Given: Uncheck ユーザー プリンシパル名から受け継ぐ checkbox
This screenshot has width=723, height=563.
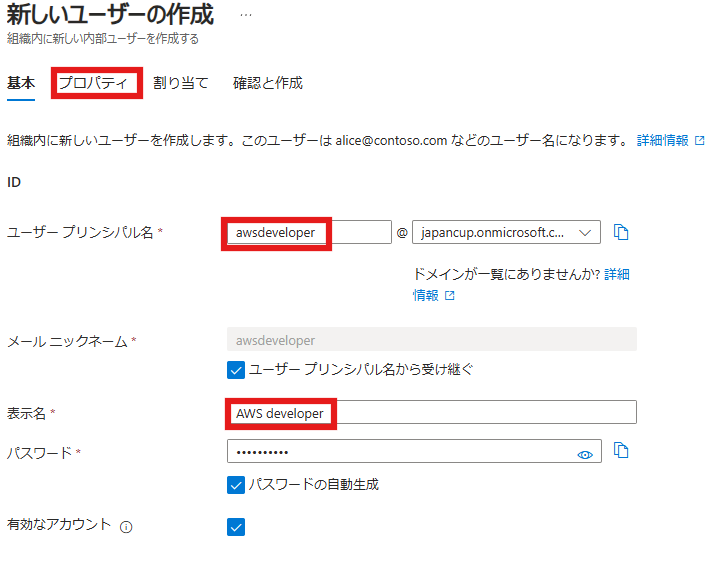Looking at the screenshot, I should [236, 370].
